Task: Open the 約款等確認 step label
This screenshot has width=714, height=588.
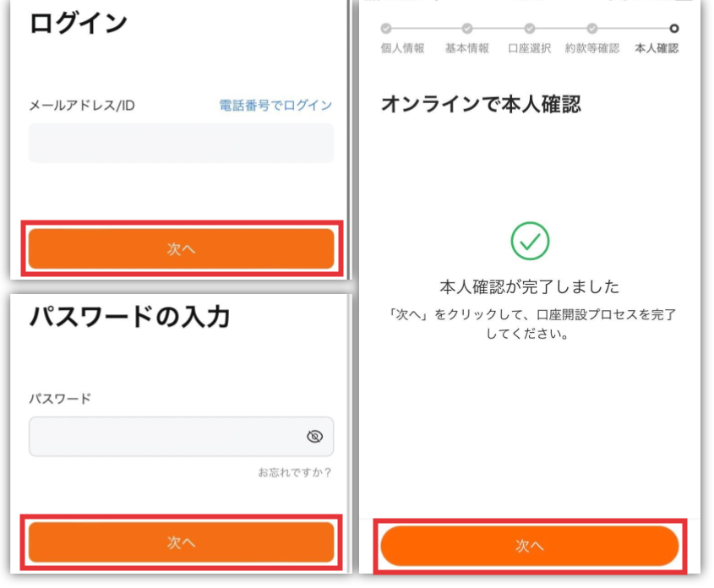Action: pyautogui.click(x=592, y=48)
